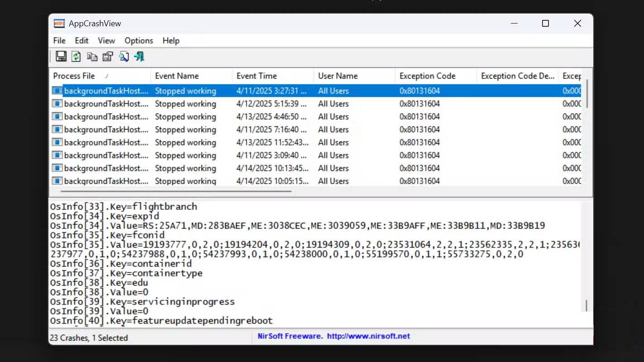Click the line "OsInfo[40].Key=featureupdatependingreboot"

pos(162,321)
